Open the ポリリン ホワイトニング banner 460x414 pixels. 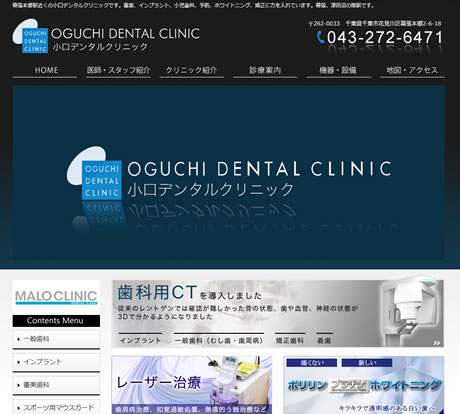pos(364,385)
